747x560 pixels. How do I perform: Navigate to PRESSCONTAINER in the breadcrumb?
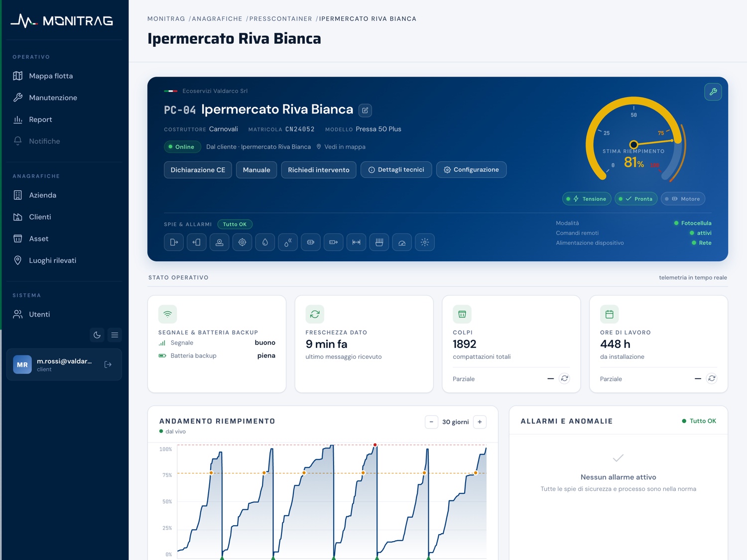click(281, 19)
